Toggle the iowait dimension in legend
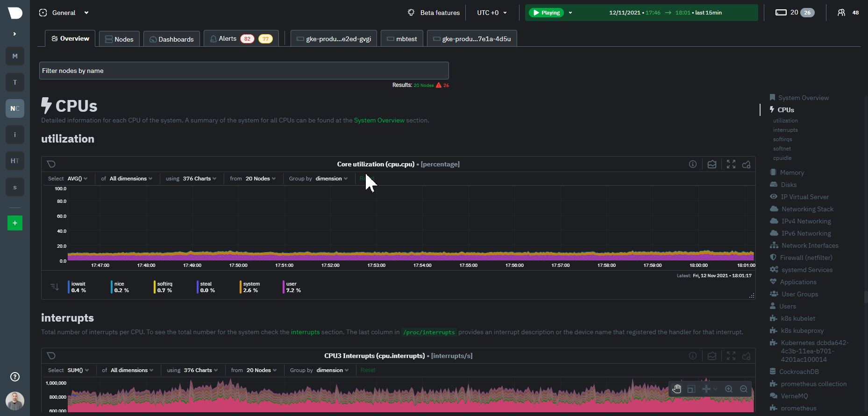The height and width of the screenshot is (416, 868). [x=78, y=287]
